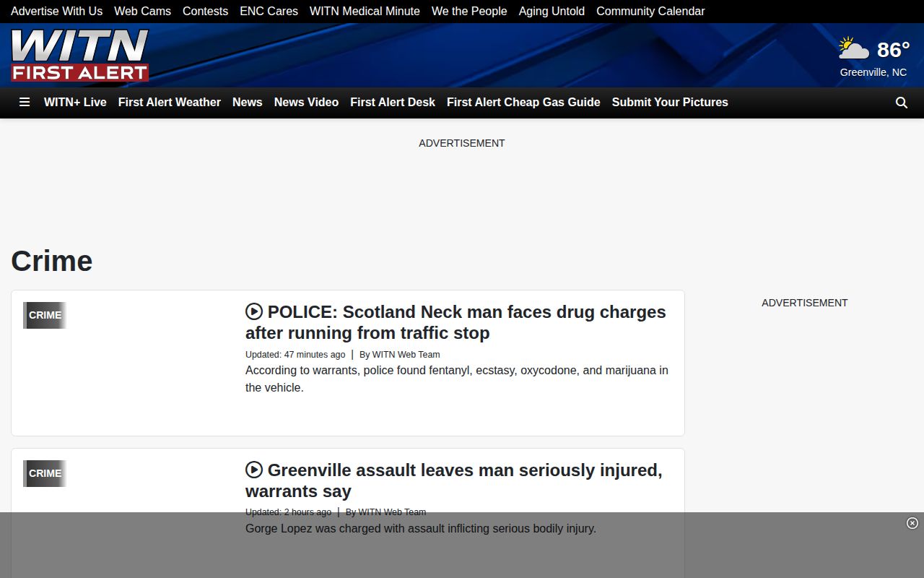Play video icon on Scotland Neck headline

pyautogui.click(x=254, y=311)
